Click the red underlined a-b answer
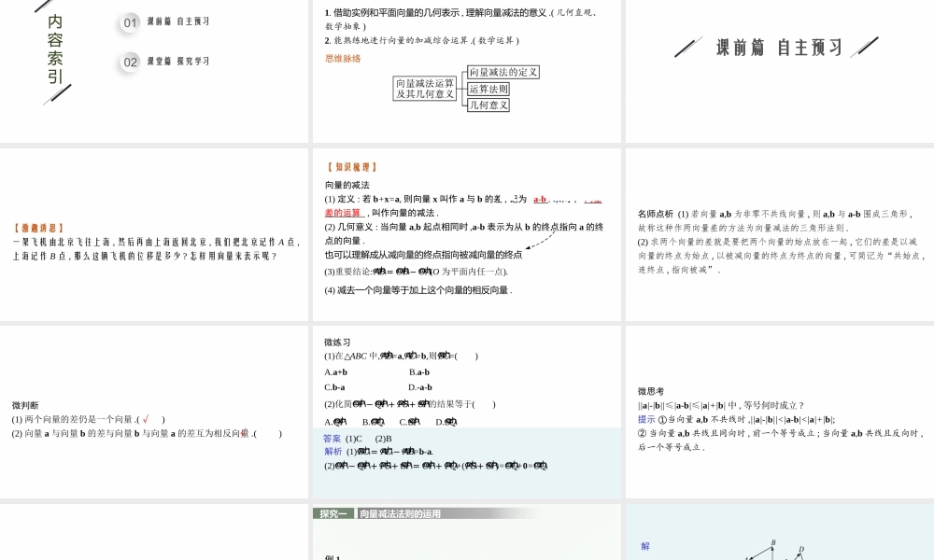The height and width of the screenshot is (560, 934). 539,199
